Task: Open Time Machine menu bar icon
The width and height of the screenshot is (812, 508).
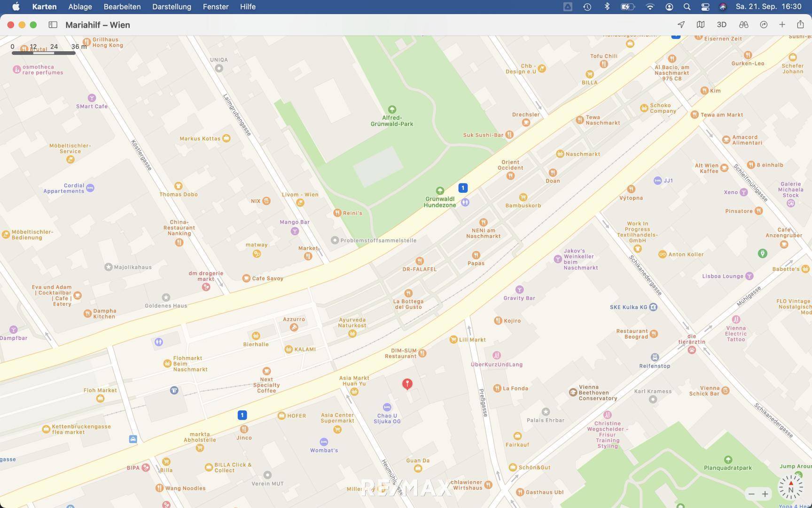Action: (x=587, y=7)
